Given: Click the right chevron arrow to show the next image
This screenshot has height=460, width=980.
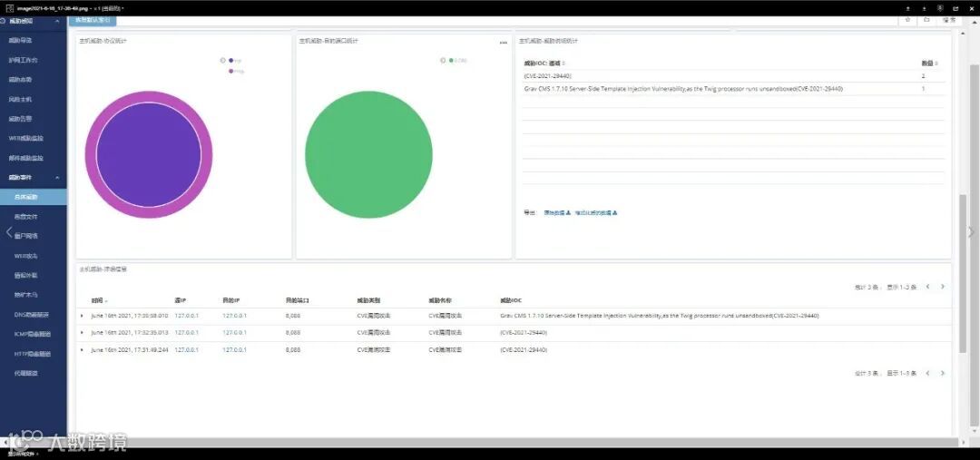Looking at the screenshot, I should [971, 232].
